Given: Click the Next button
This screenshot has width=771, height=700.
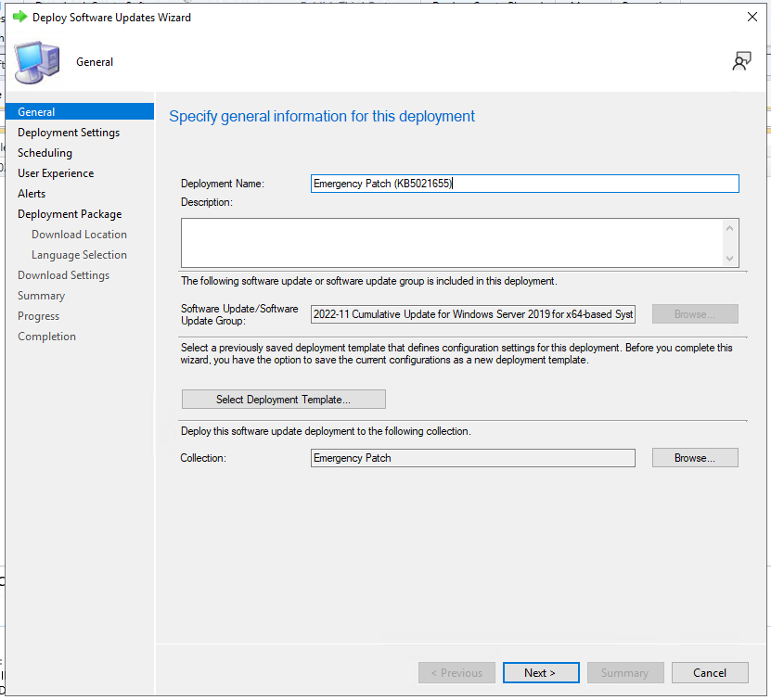Looking at the screenshot, I should point(541,672).
